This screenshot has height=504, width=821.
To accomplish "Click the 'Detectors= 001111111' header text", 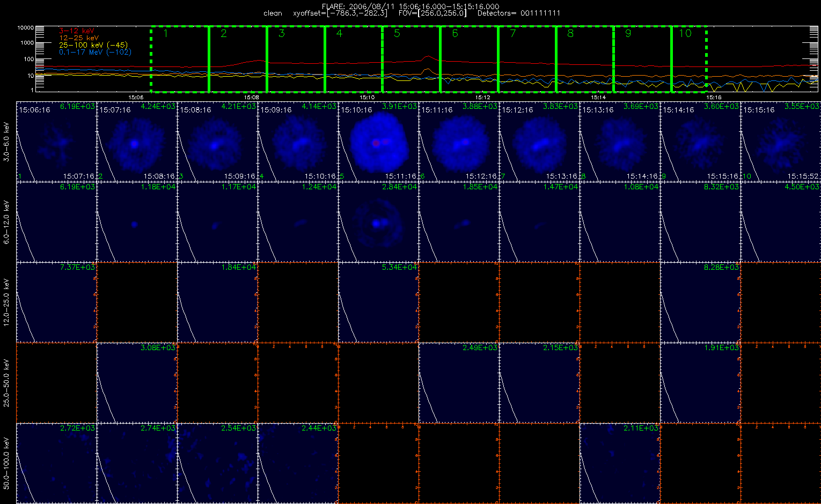I will pos(518,13).
